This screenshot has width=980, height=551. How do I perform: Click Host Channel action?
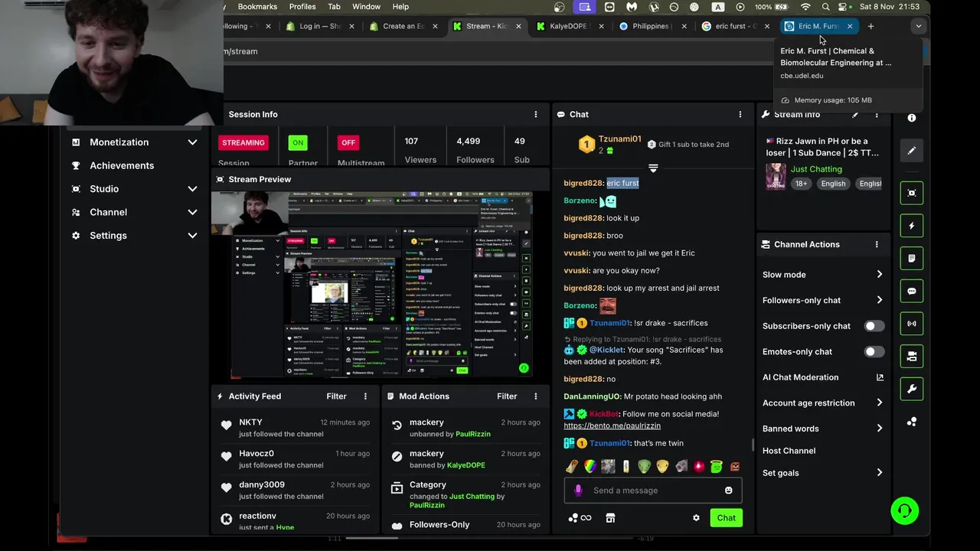[x=789, y=451]
